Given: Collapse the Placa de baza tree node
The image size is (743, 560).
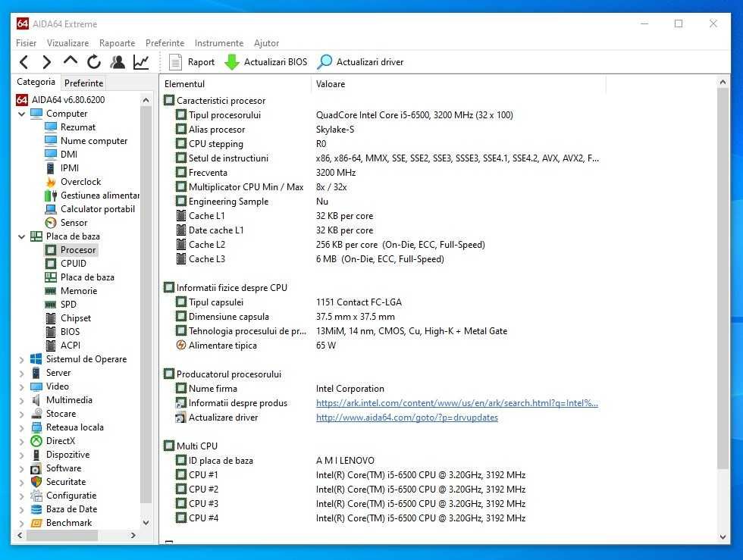Looking at the screenshot, I should 21,237.
